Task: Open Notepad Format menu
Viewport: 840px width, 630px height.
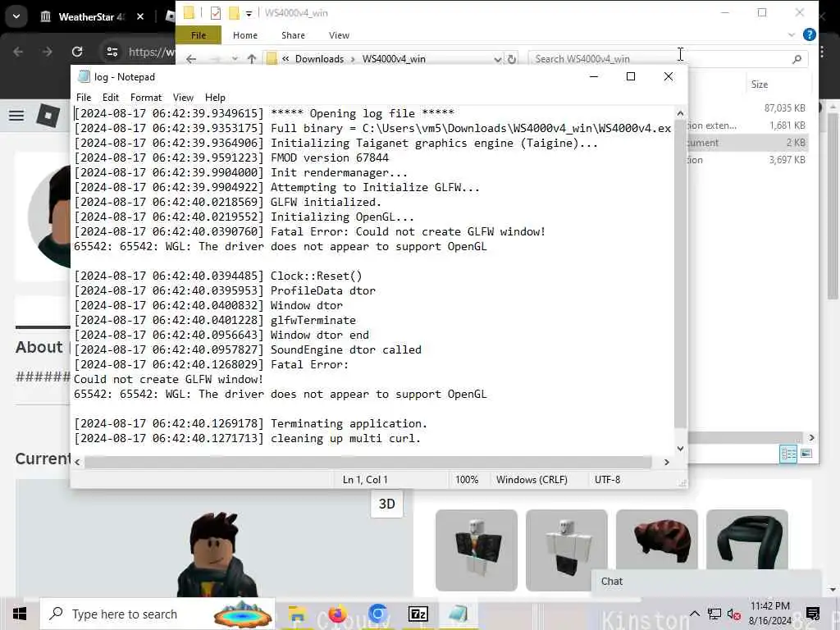Action: click(x=146, y=98)
